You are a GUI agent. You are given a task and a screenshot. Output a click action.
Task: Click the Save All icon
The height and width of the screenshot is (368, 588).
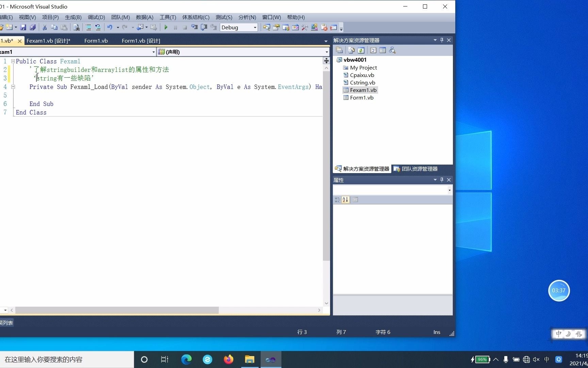pyautogui.click(x=33, y=27)
